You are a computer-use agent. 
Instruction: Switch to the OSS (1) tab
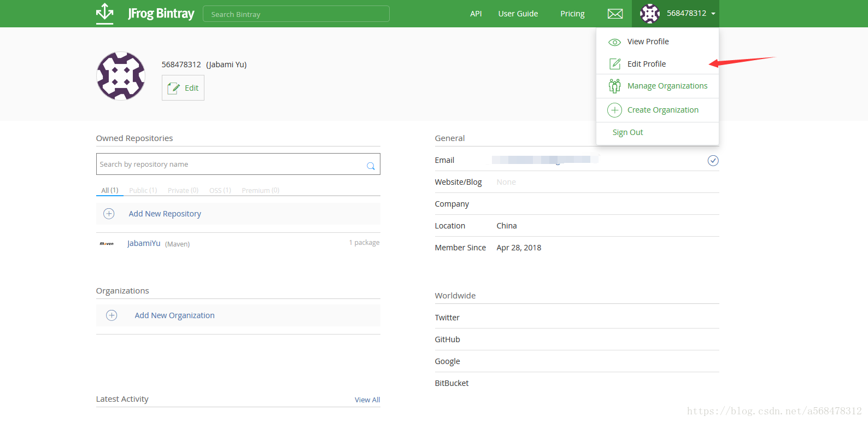pyautogui.click(x=220, y=190)
